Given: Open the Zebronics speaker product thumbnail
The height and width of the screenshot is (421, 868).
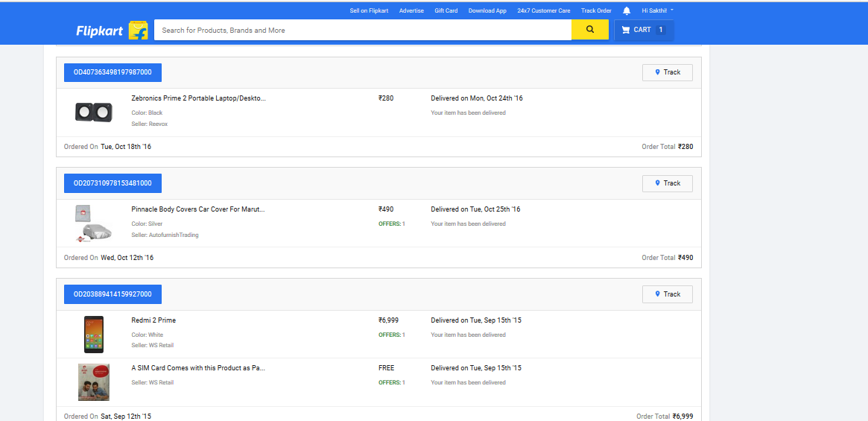Looking at the screenshot, I should tap(94, 112).
